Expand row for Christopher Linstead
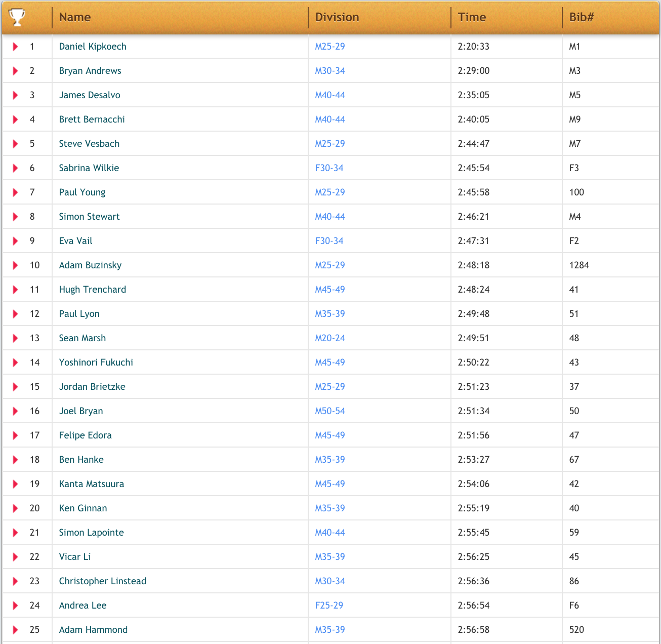 [x=16, y=581]
